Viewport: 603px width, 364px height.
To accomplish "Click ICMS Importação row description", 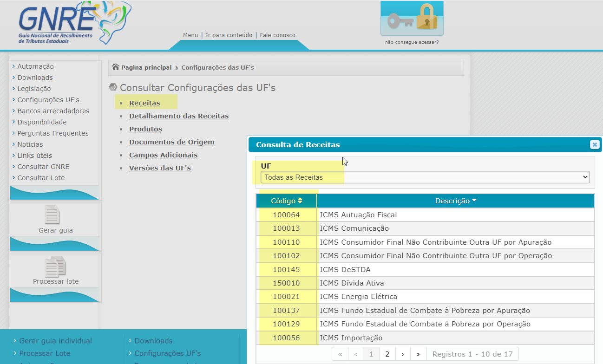I will (x=351, y=338).
